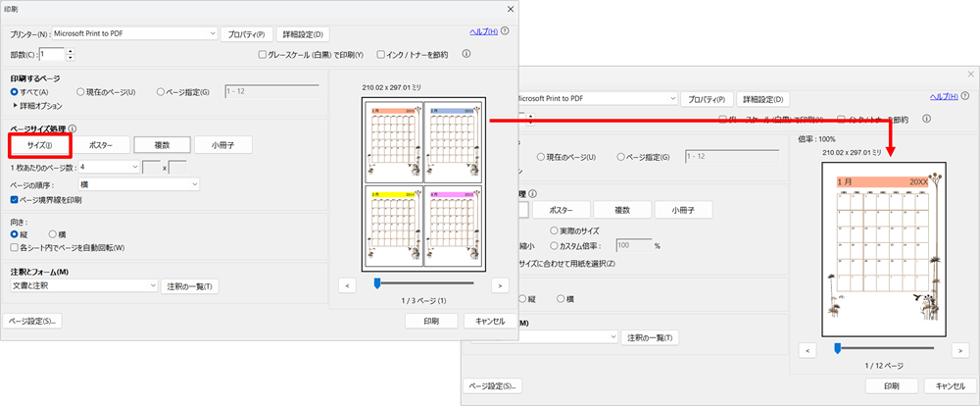The width and height of the screenshot is (980, 406).
Task: Click 印刷 button in rear dialog
Action: (x=892, y=386)
